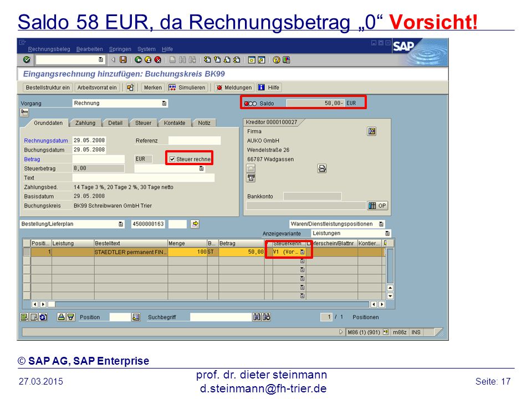Click the red Cancel icon

[158, 60]
